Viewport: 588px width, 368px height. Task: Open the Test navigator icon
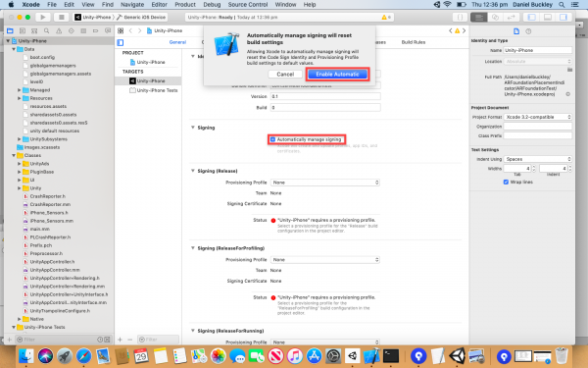coord(71,30)
